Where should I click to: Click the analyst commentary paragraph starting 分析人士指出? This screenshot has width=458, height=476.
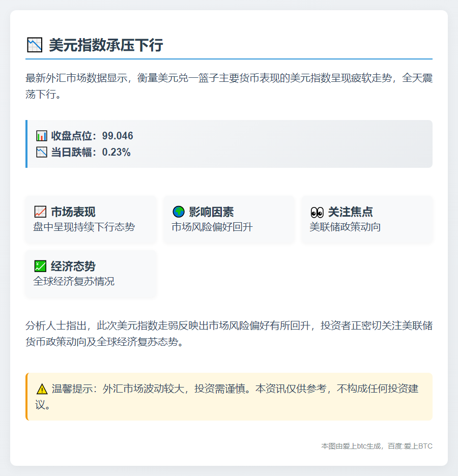pos(228,333)
